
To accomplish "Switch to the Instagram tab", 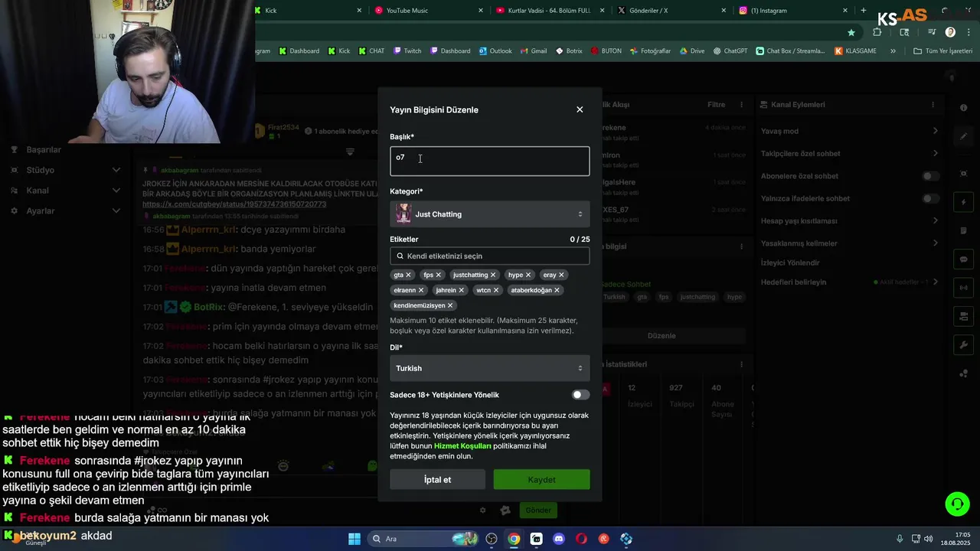I will click(x=794, y=11).
